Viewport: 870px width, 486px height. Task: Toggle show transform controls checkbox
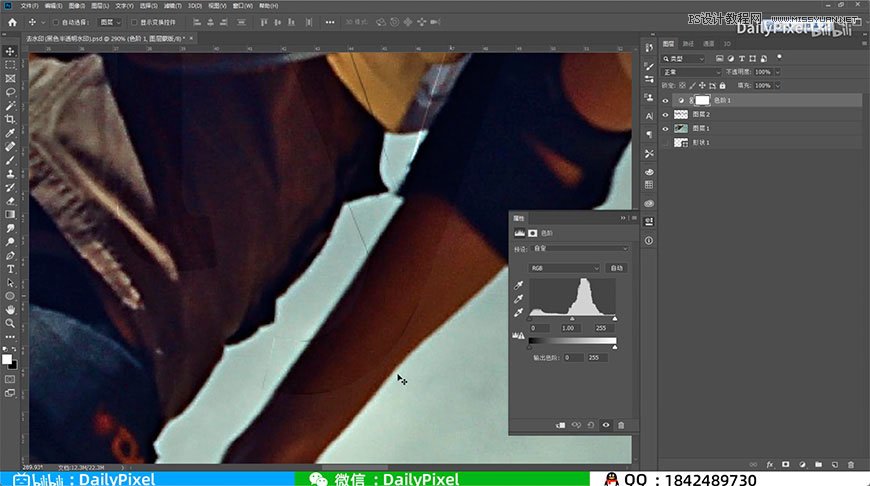tap(134, 22)
